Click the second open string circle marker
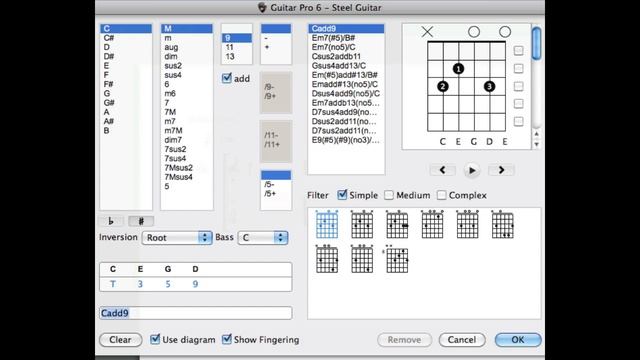 [505, 31]
